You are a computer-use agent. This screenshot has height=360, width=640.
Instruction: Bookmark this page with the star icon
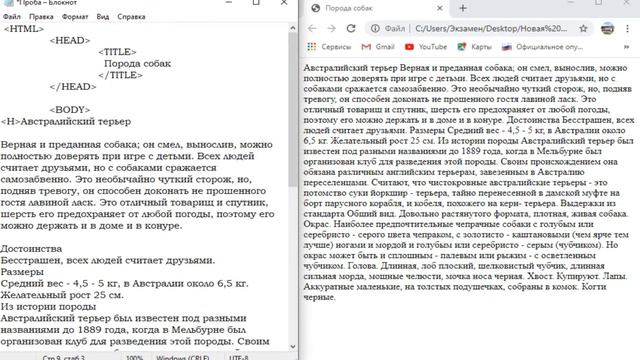583,29
